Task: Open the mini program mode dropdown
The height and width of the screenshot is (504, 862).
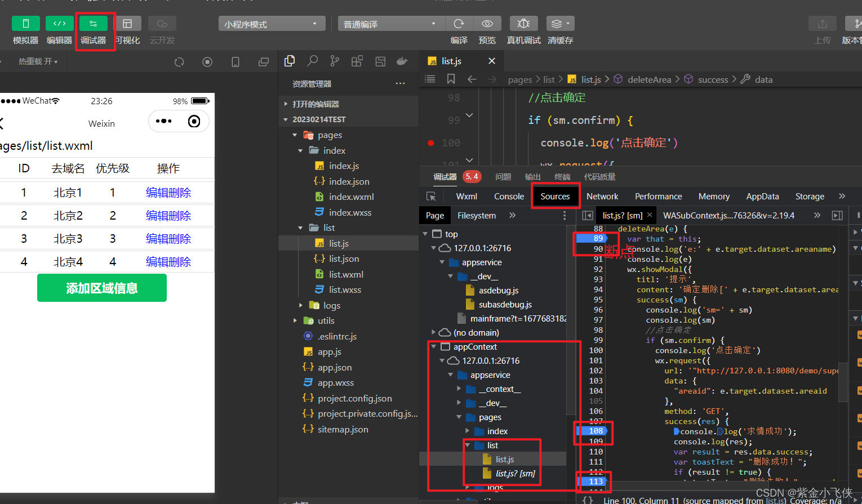Action: tap(272, 24)
